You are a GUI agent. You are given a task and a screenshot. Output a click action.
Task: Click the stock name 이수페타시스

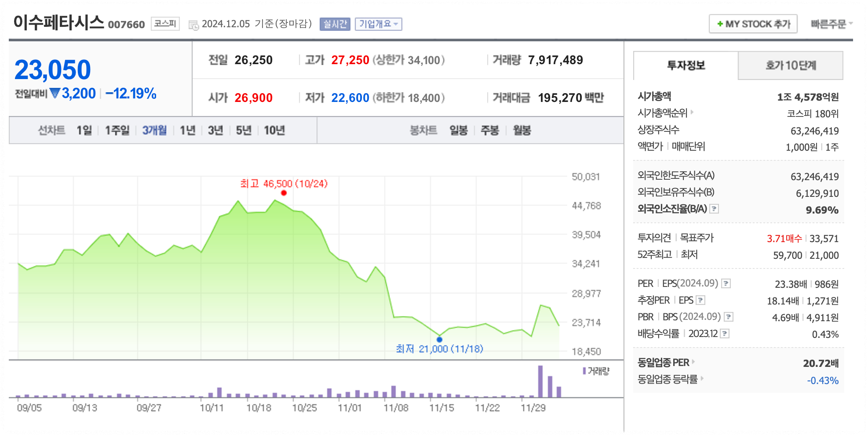pyautogui.click(x=58, y=22)
